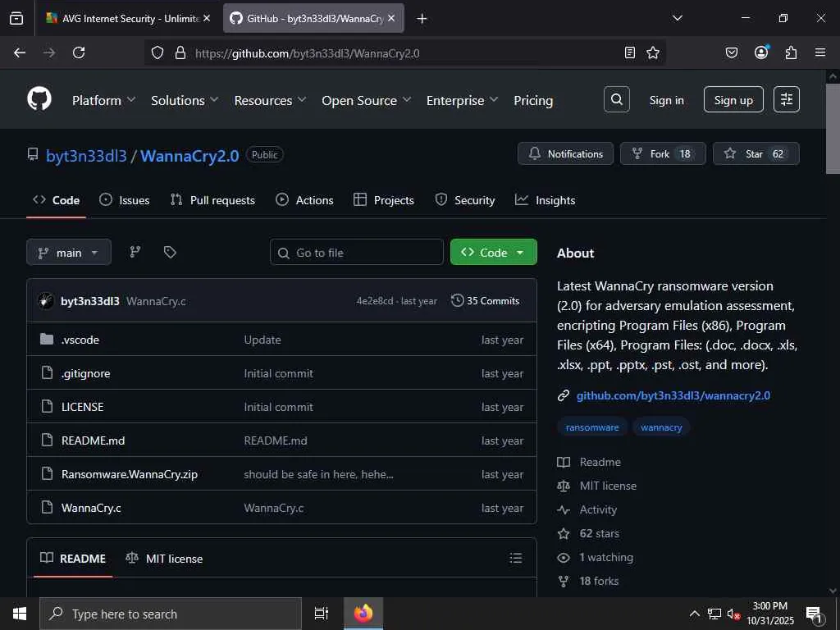840x630 pixels.
Task: Open the Projects tab
Action: click(384, 200)
